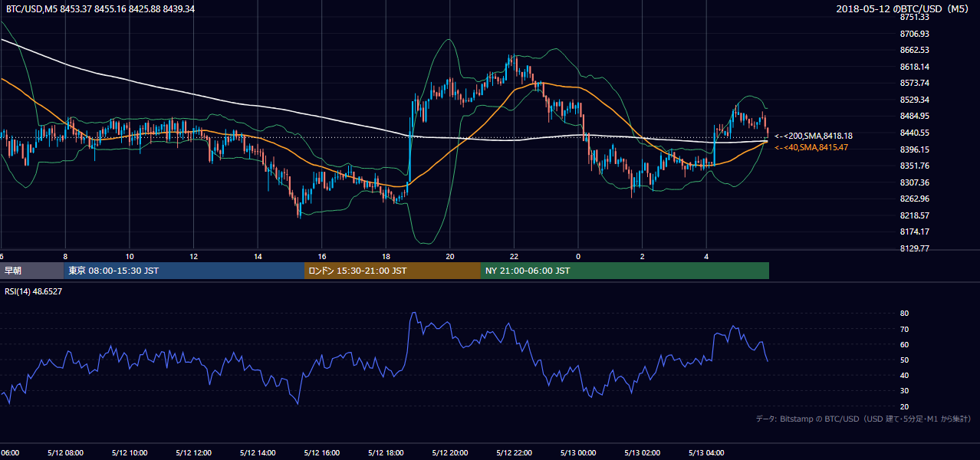Viewport: 980px width, 460px height.
Task: Click the BTC/USD,M5 price header text
Action: pyautogui.click(x=100, y=8)
